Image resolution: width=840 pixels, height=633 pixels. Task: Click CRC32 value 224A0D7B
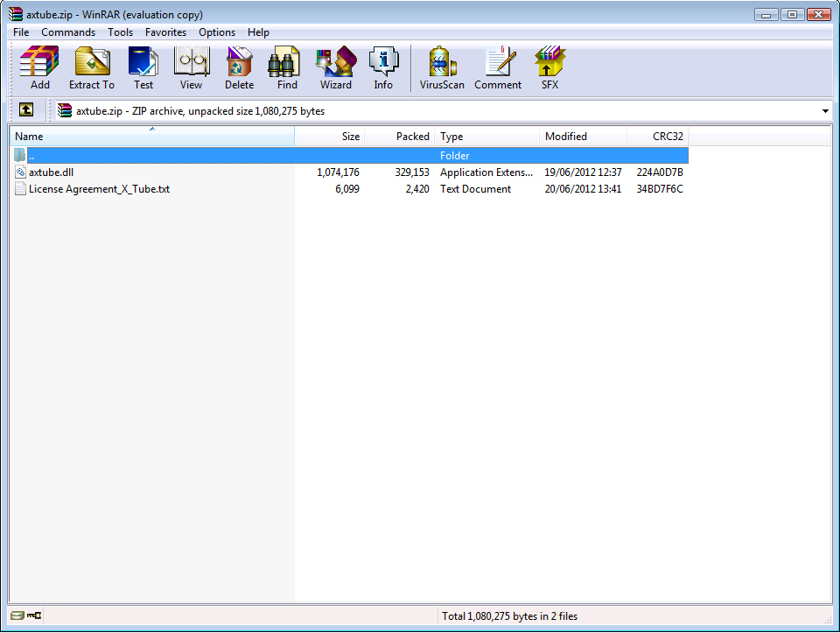tap(660, 172)
